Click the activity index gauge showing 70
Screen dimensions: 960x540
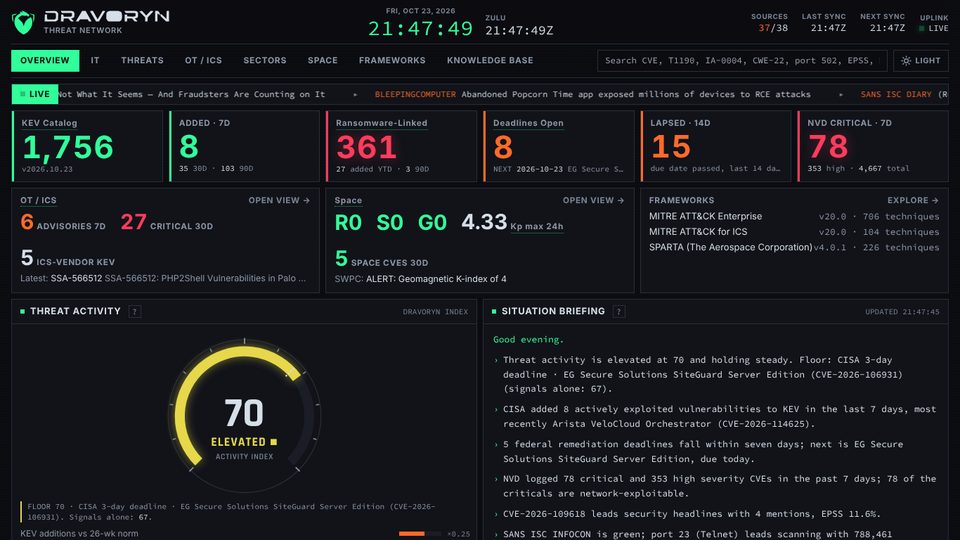click(244, 416)
